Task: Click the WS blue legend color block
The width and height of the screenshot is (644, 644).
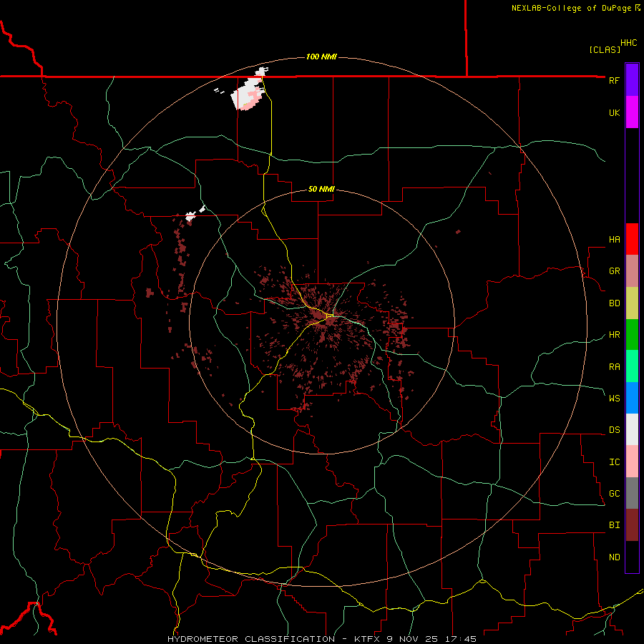Action: [x=632, y=398]
